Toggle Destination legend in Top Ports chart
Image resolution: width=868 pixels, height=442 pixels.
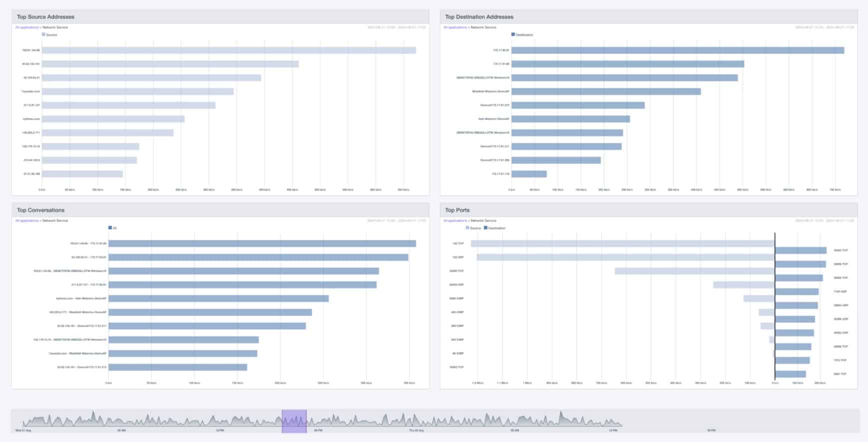495,228
